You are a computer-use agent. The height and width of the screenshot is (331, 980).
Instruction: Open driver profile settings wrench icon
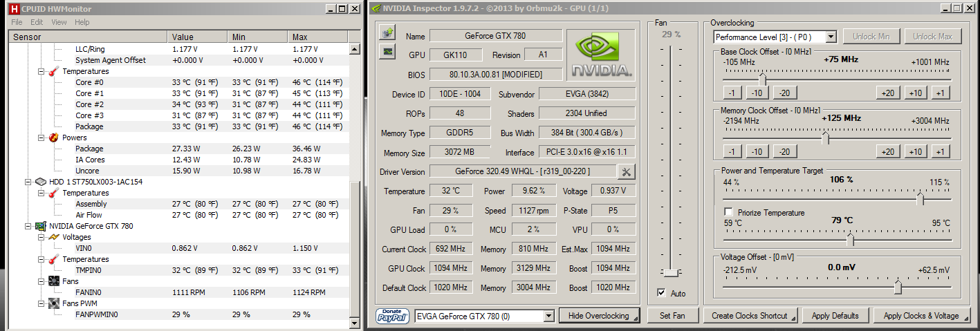click(x=626, y=171)
